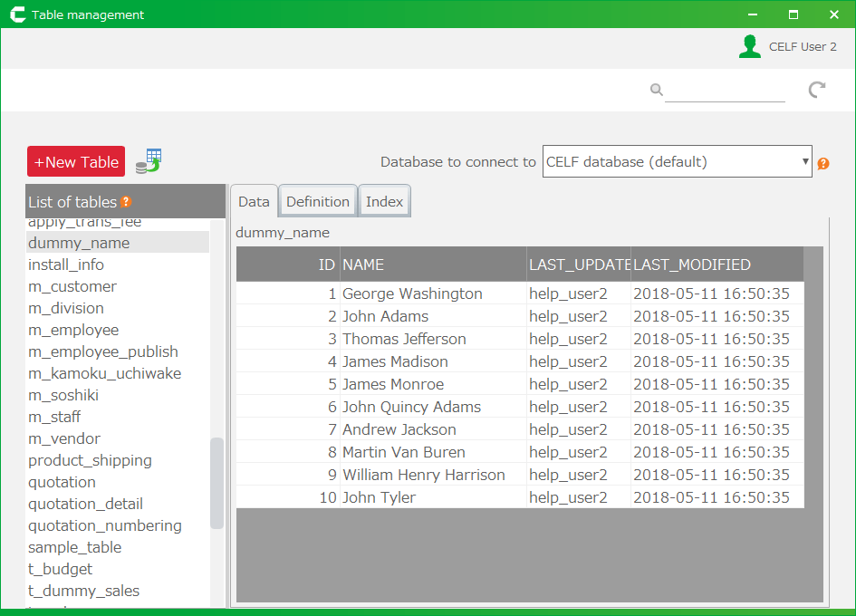Click the CELF logo in title bar

tap(16, 14)
